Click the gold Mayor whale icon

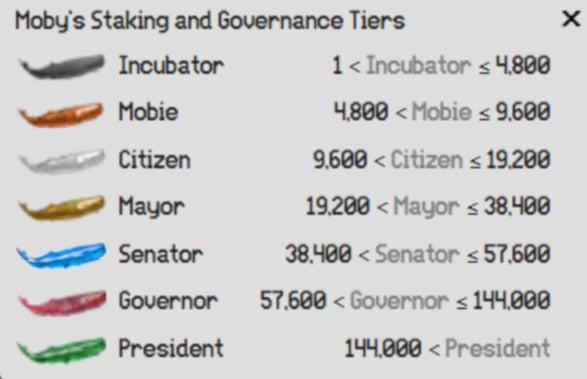(61, 207)
